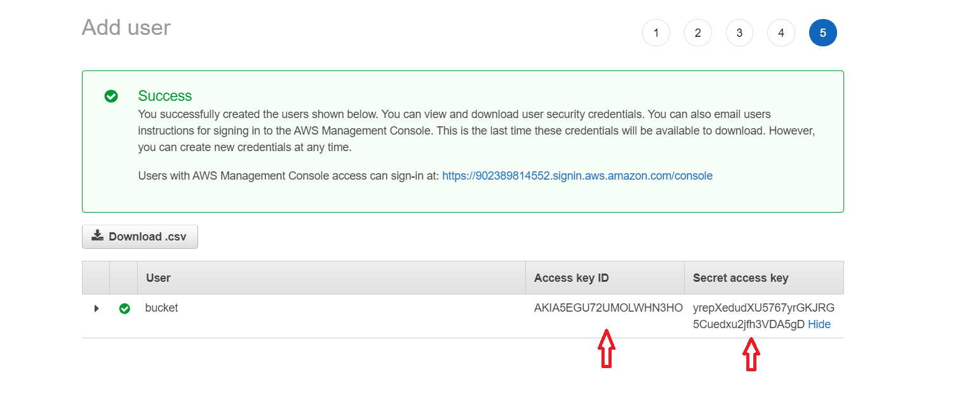Download credentials as .csv
The height and width of the screenshot is (417, 980).
[140, 237]
